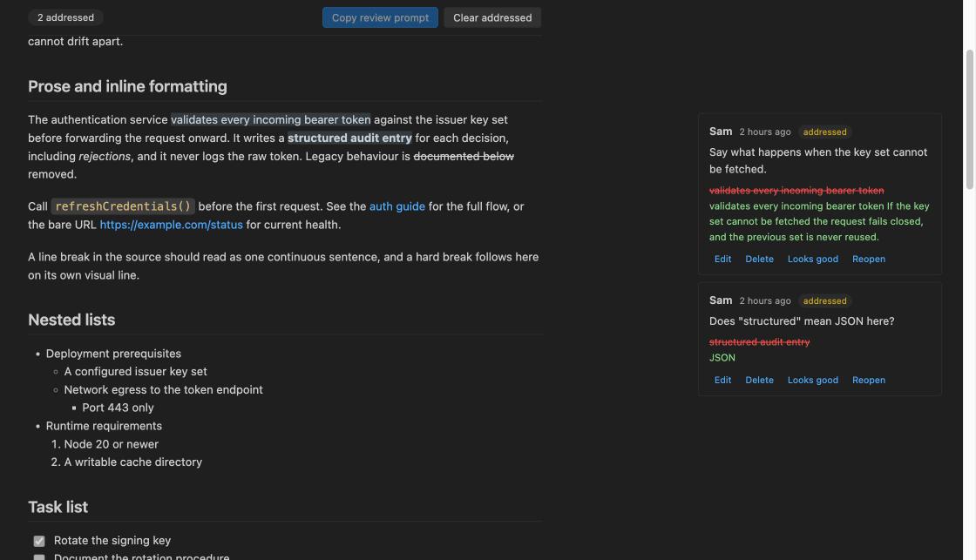Viewport: 976px width, 560px height.
Task: Reopen the key set fetch comment
Action: tap(868, 259)
